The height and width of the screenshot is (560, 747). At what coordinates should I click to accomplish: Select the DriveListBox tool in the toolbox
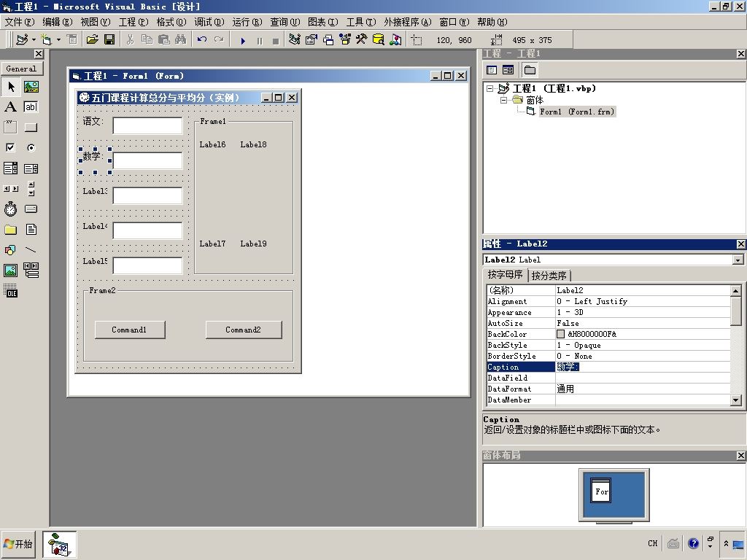coord(31,209)
